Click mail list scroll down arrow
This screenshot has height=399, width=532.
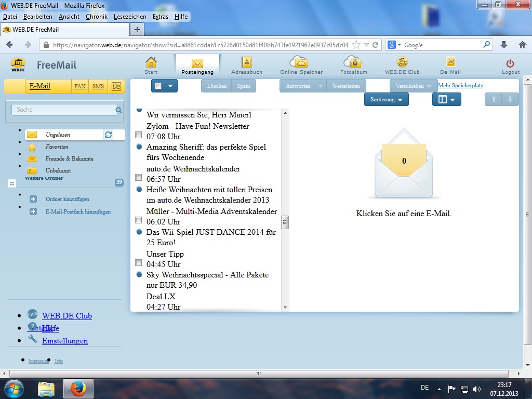point(285,308)
